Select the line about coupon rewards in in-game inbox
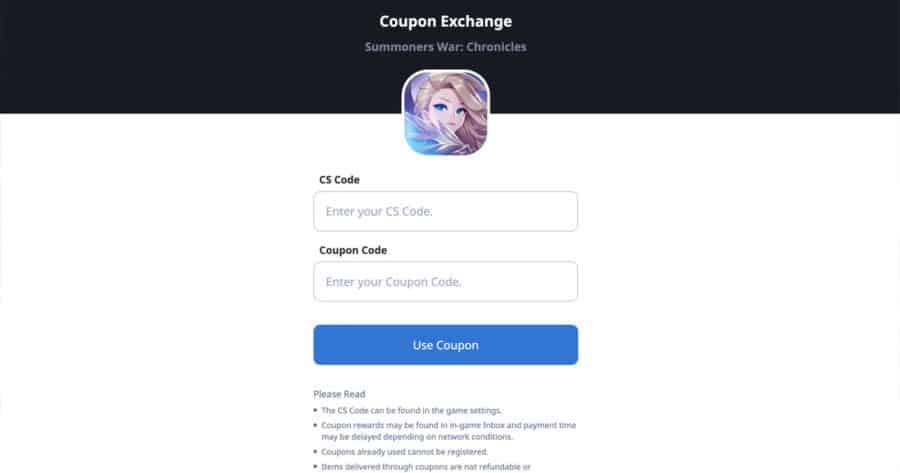The height and width of the screenshot is (473, 900). point(448,425)
